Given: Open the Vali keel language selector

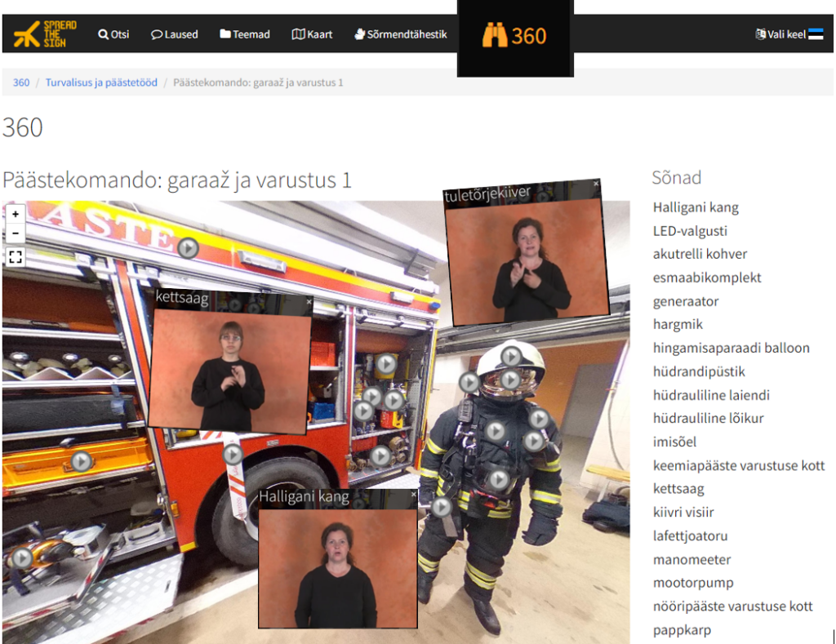Looking at the screenshot, I should [x=789, y=34].
